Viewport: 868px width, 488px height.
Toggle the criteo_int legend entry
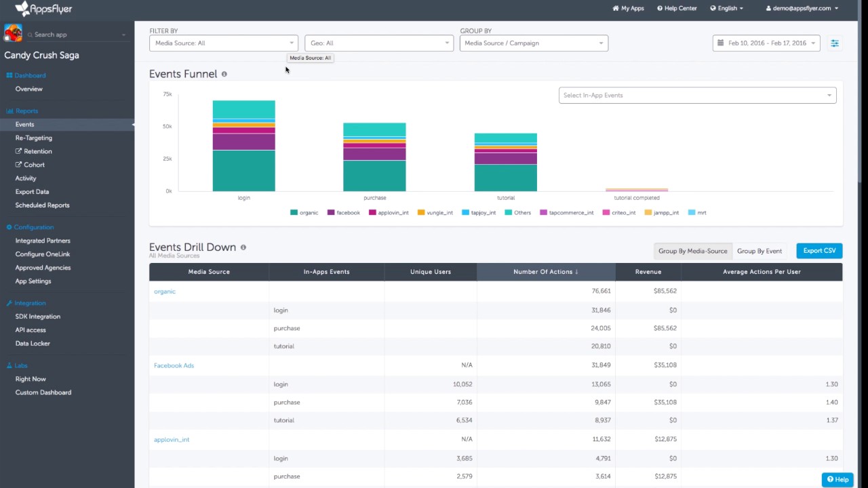[619, 213]
